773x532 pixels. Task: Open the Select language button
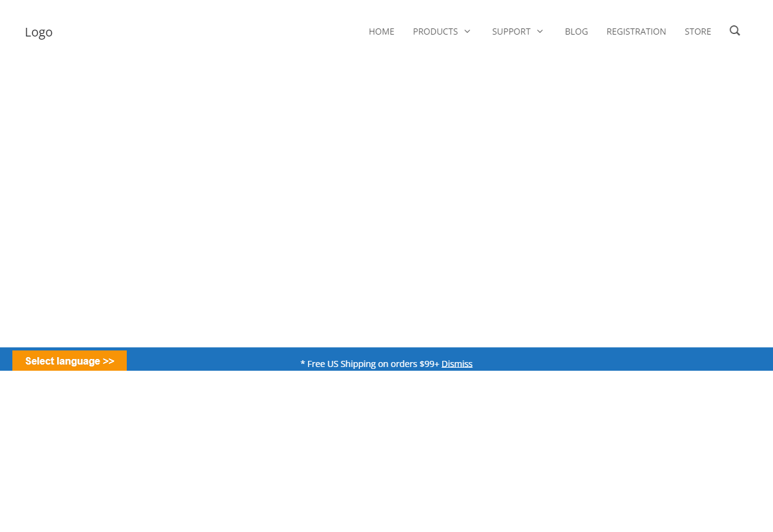point(70,361)
